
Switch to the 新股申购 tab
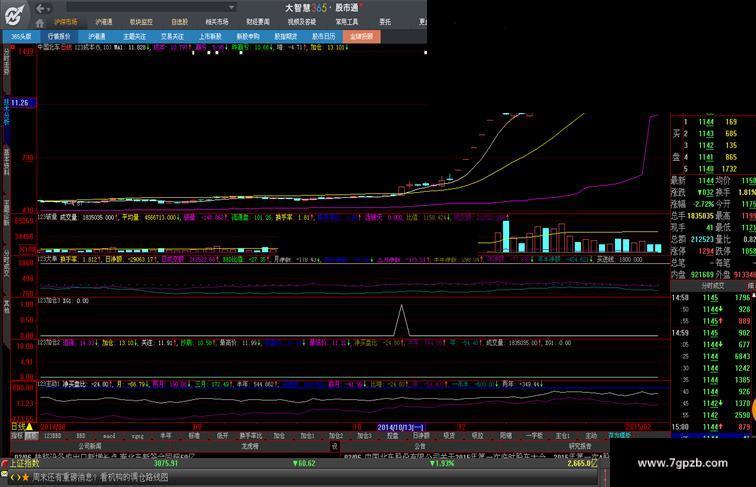point(248,37)
